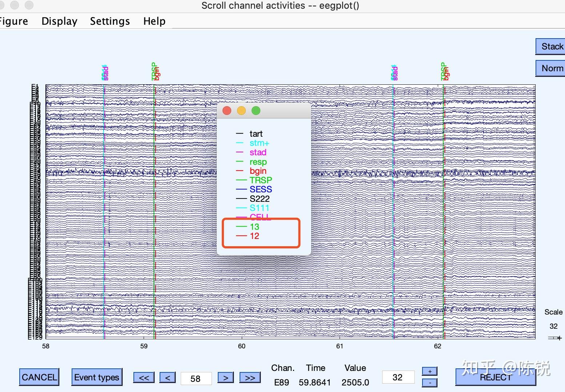Image resolution: width=565 pixels, height=392 pixels.
Task: Open the Event types legend
Action: 97,377
